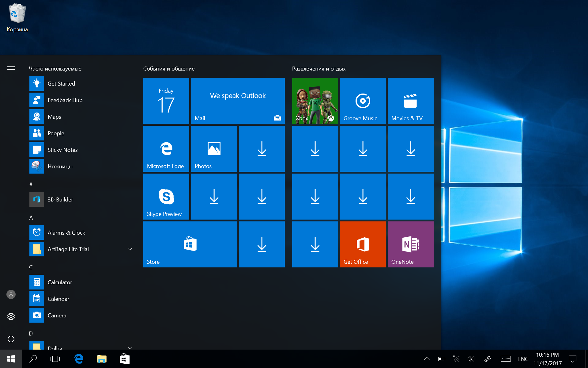This screenshot has width=588, height=368.
Task: Open the user account icon
Action: (x=11, y=294)
